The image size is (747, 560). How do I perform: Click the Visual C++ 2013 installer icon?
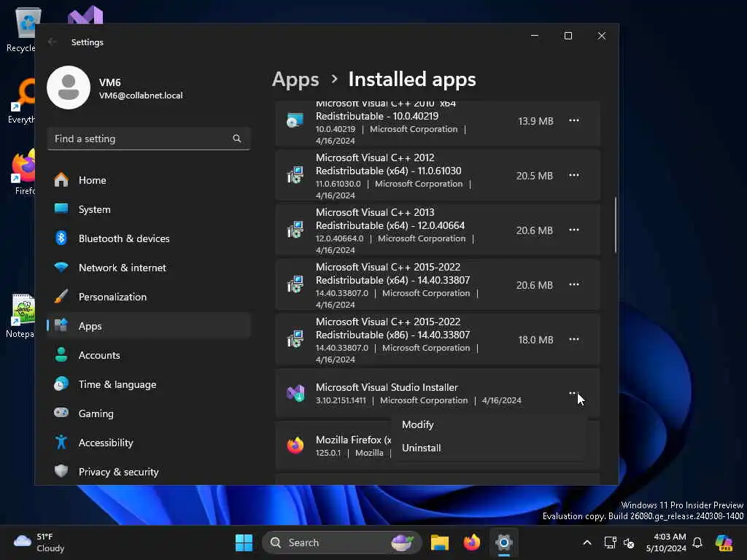pos(295,230)
